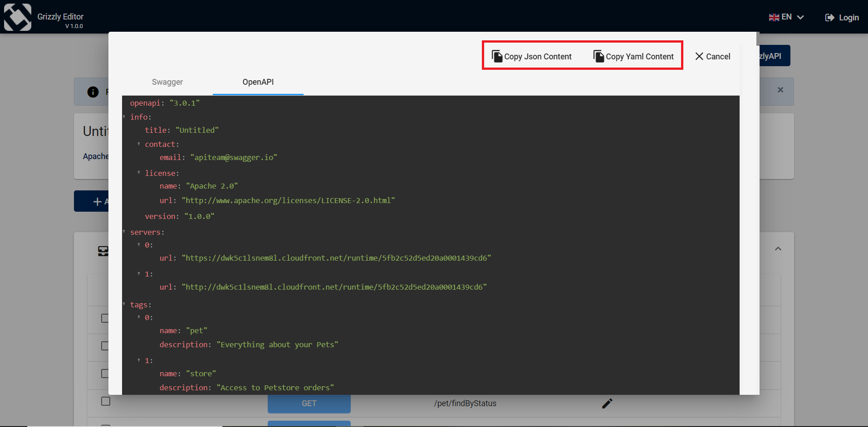Collapse tags item 1
The height and width of the screenshot is (427, 868).
tap(139, 360)
